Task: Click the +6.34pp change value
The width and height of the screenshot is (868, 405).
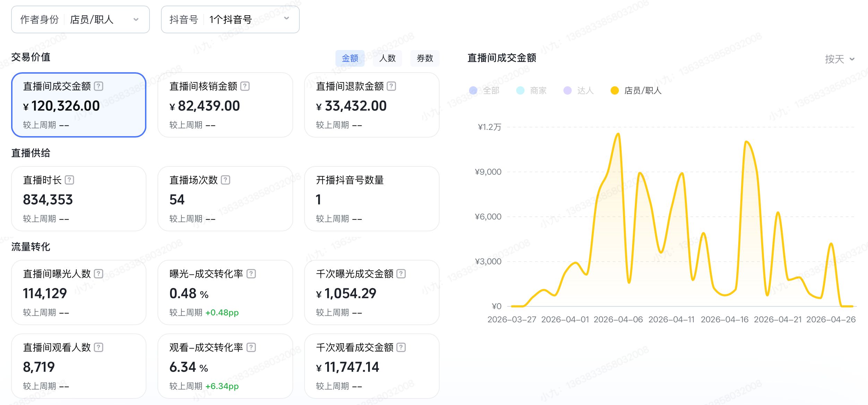Action: click(x=222, y=386)
